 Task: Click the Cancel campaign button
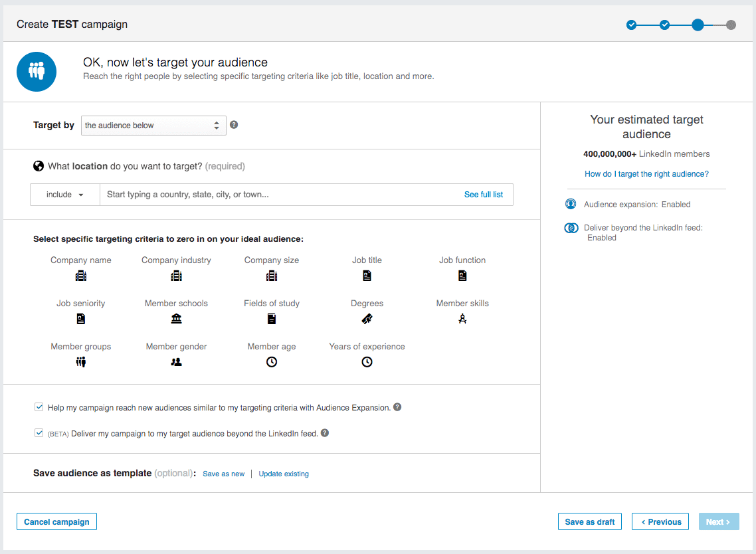point(57,521)
